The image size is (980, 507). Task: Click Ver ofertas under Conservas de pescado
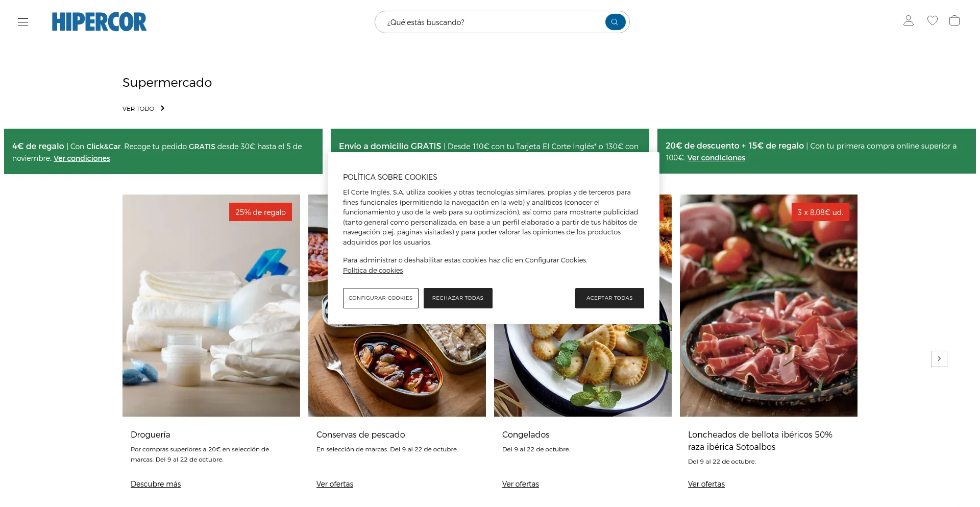click(335, 484)
